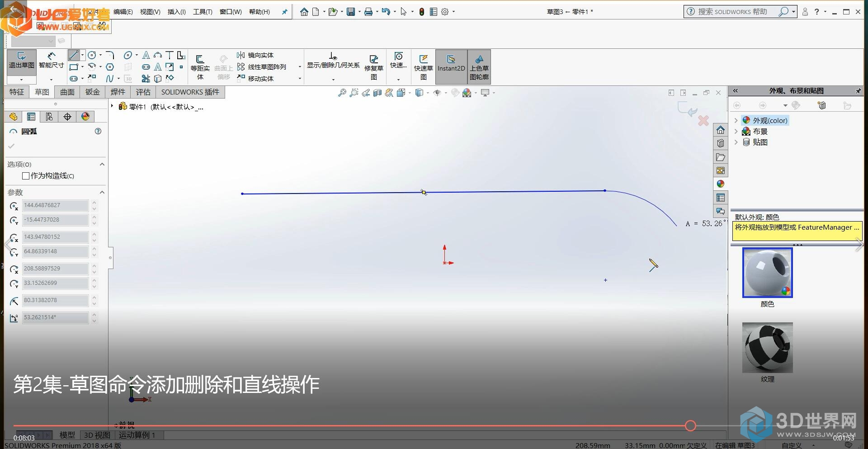Image resolution: width=868 pixels, height=449 pixels.
Task: Switch to the Surfaces (曲面) tab
Action: click(67, 92)
